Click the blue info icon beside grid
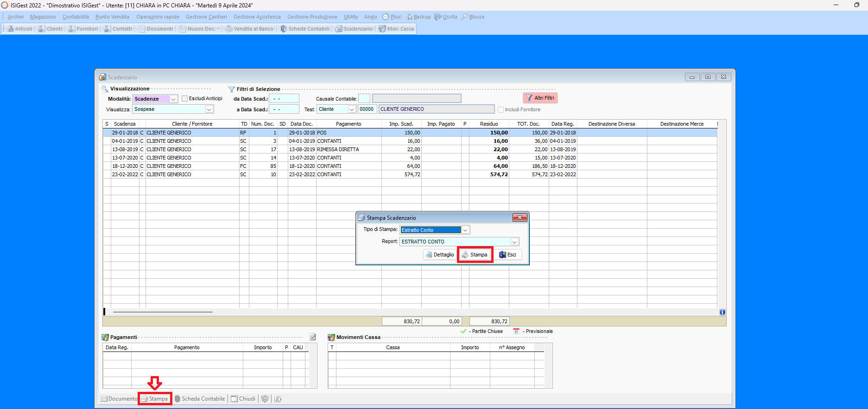The width and height of the screenshot is (868, 409). 722,312
